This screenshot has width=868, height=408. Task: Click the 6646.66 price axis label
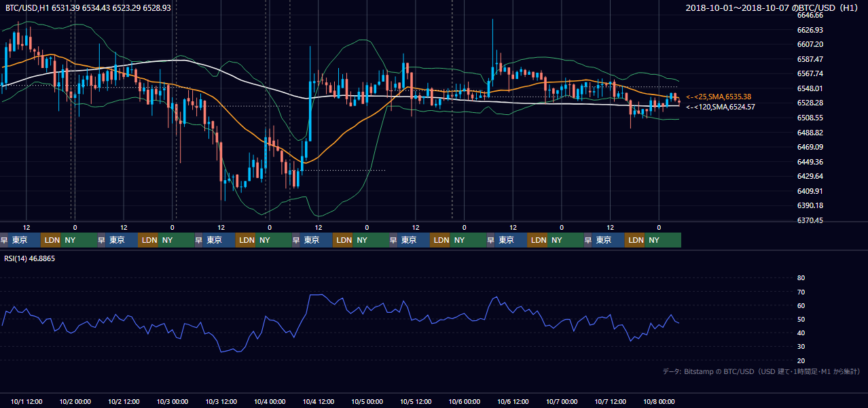810,15
